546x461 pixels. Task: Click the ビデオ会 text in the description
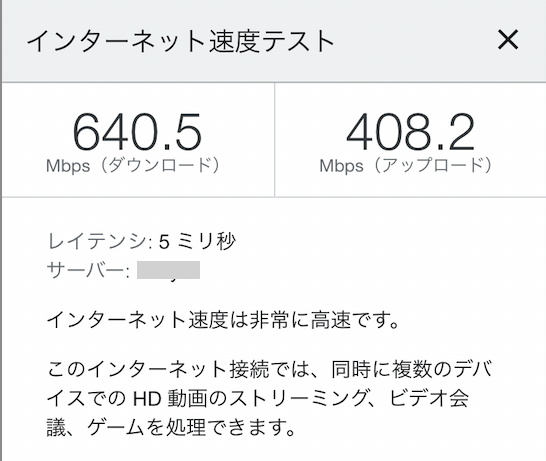point(428,398)
